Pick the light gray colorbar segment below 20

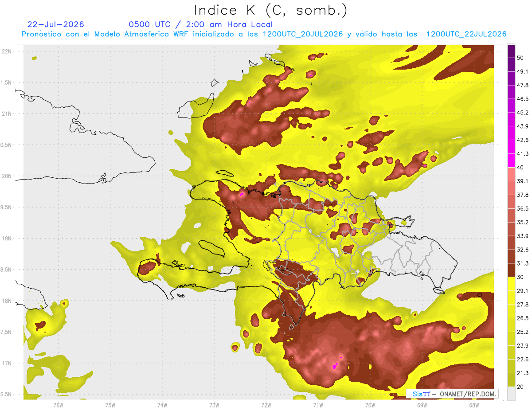tap(511, 394)
